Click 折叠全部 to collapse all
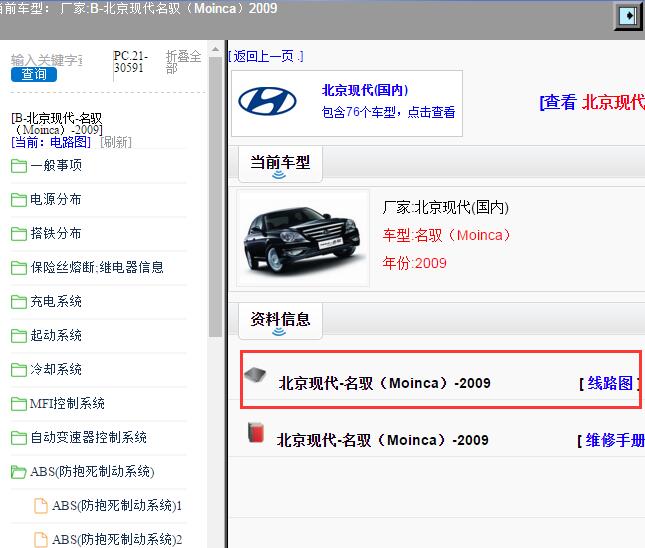This screenshot has width=645, height=548. click(x=183, y=62)
